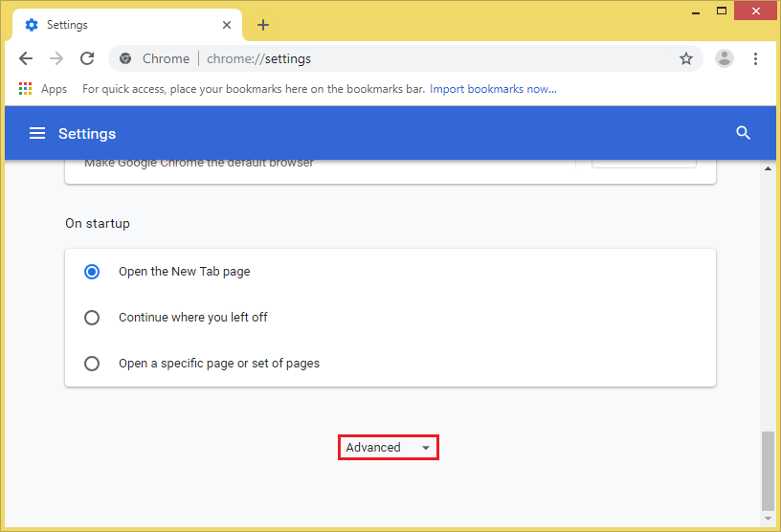Maximize the Chrome window
The width and height of the screenshot is (781, 532).
pyautogui.click(x=722, y=11)
